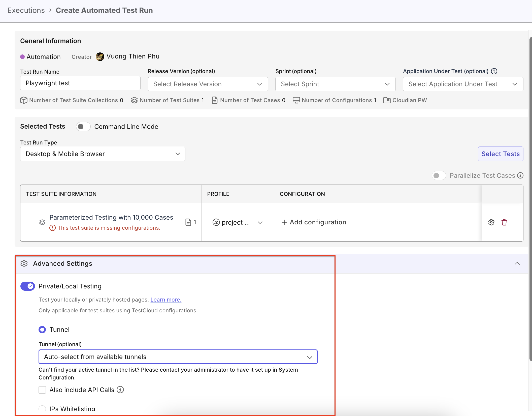The image size is (532, 416).
Task: Go to Executions breadcrumb
Action: tap(26, 10)
